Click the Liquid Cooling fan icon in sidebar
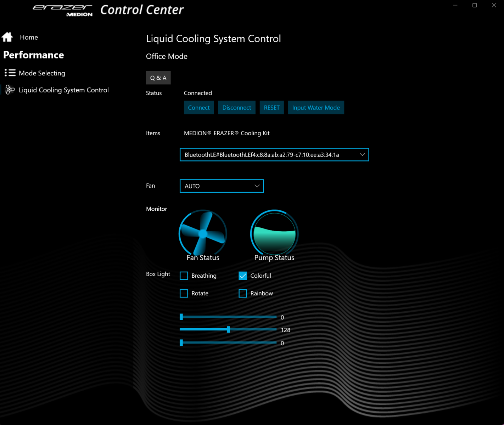 tap(10, 90)
